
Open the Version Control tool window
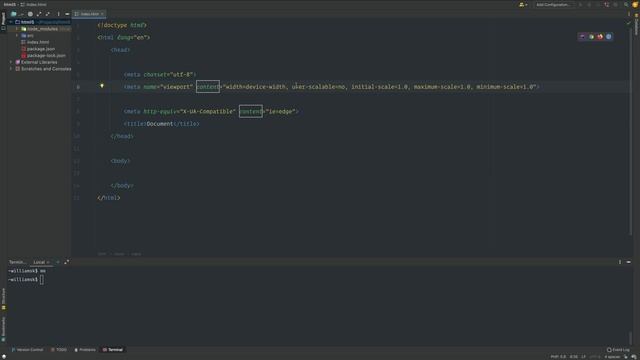pyautogui.click(x=27, y=350)
